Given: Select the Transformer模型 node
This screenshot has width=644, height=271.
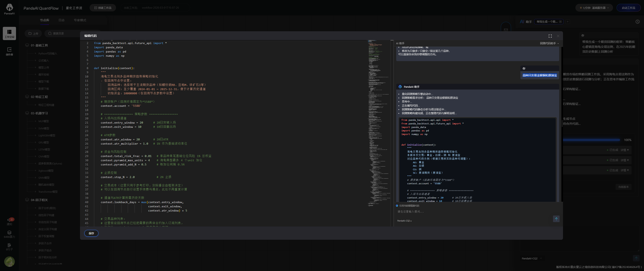Looking at the screenshot, I should [48, 192].
